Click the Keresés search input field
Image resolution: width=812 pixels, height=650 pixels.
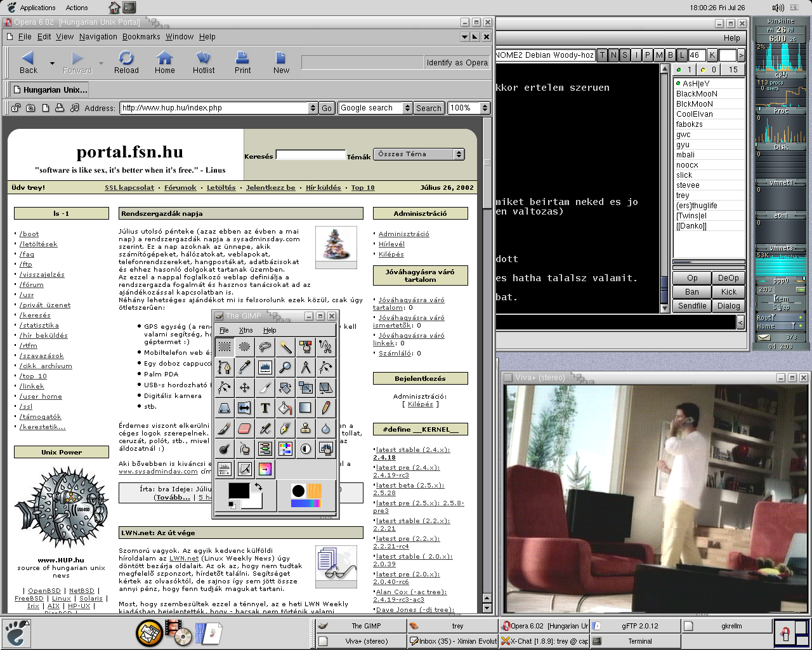pyautogui.click(x=310, y=155)
